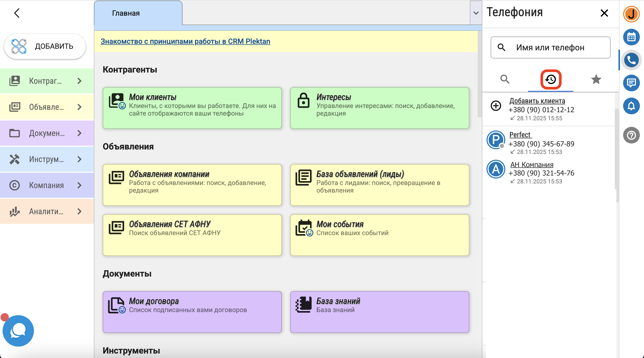
Task: Click the ДОБАВИТЬ button
Action: tap(45, 46)
